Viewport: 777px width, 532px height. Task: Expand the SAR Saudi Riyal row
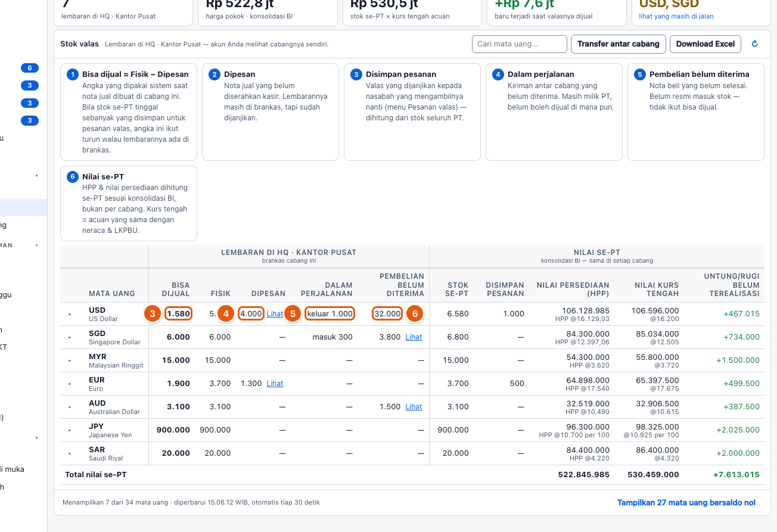(x=70, y=453)
